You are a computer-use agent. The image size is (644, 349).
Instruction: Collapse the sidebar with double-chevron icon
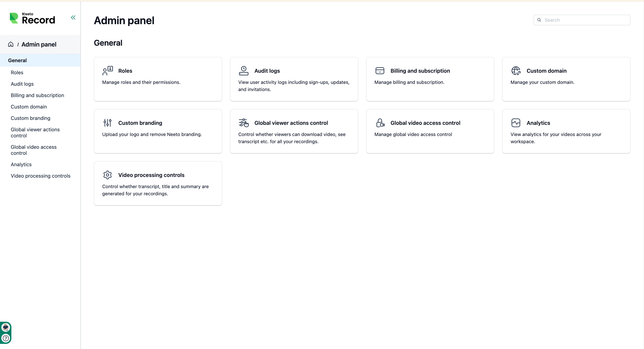[x=73, y=17]
